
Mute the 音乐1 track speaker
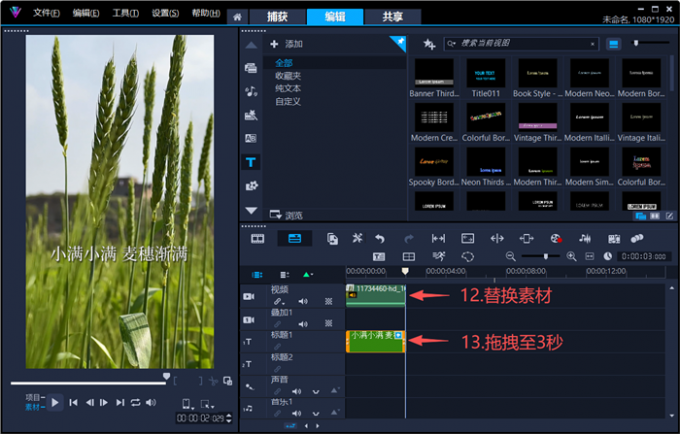point(297,413)
